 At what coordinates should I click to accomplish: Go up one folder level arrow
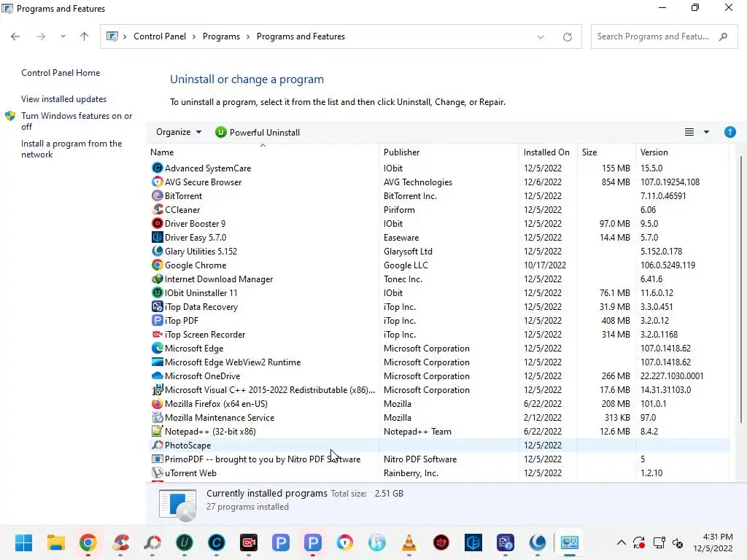coord(85,36)
